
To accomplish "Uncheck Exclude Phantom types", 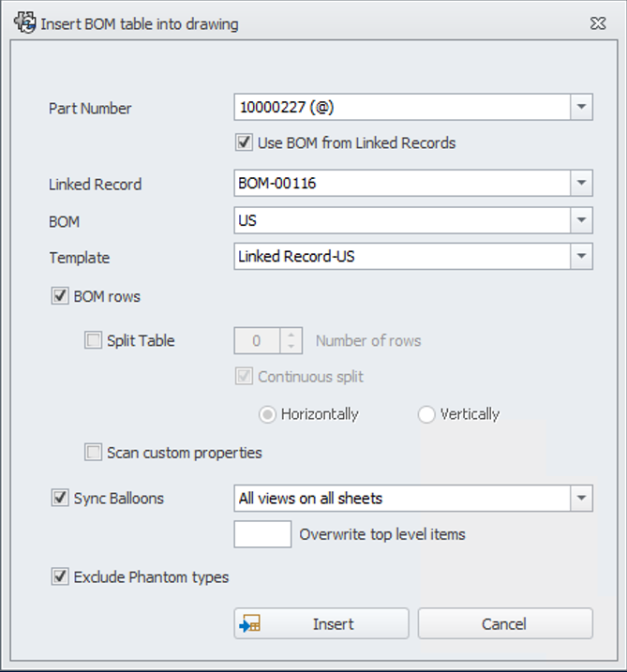I will click(61, 577).
